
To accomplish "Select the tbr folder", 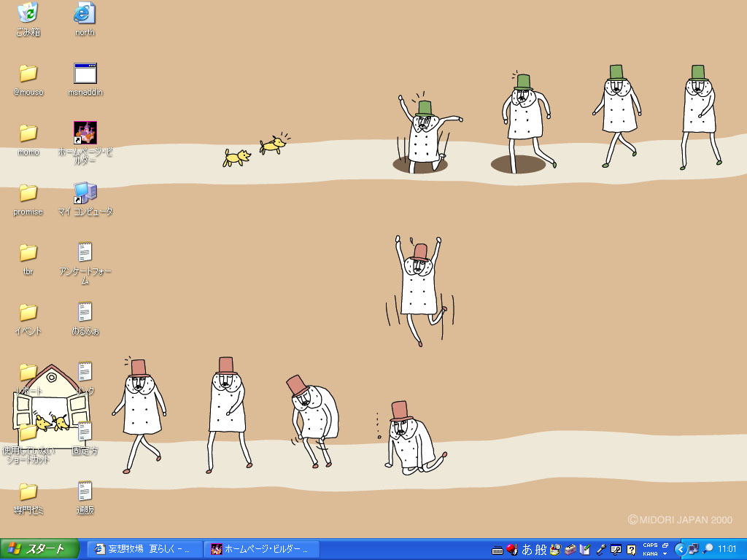I will click(28, 260).
